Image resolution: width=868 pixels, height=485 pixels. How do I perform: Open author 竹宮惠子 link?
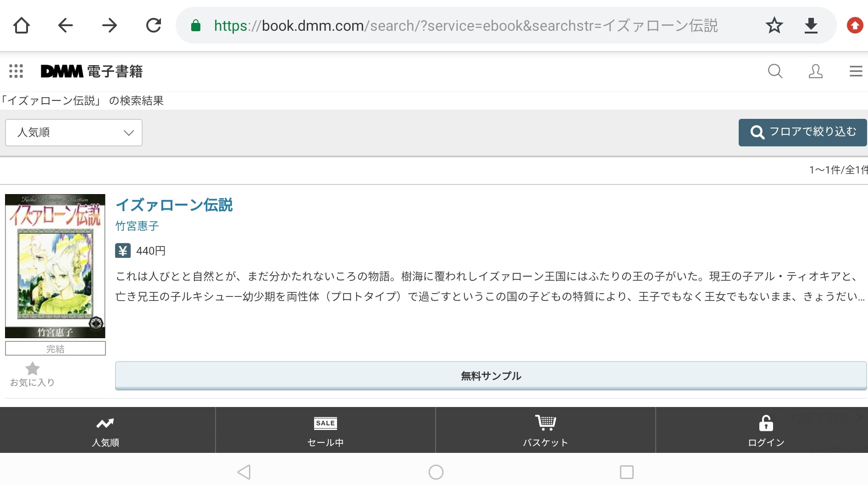coord(137,226)
